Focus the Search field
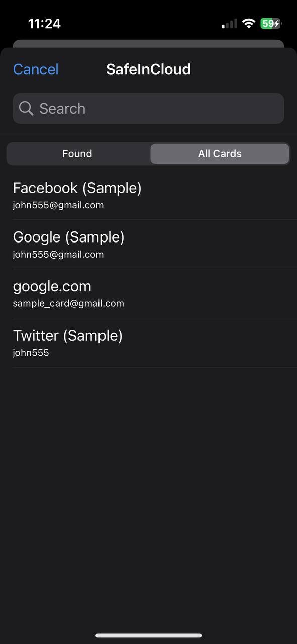 click(148, 108)
